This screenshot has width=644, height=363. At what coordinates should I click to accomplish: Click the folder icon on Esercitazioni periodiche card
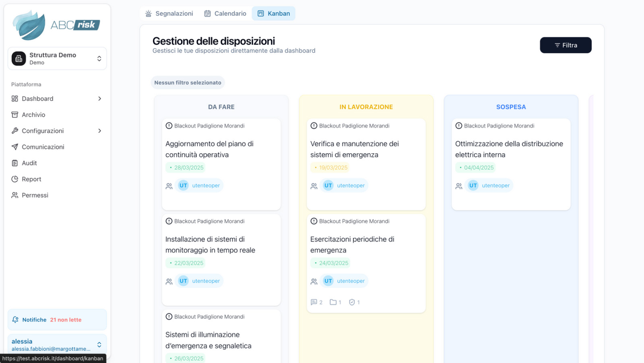coord(333,302)
